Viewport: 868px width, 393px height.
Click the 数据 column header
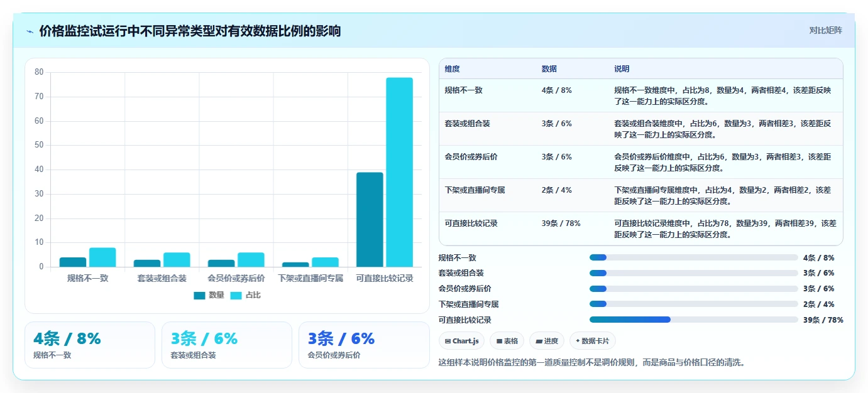549,69
